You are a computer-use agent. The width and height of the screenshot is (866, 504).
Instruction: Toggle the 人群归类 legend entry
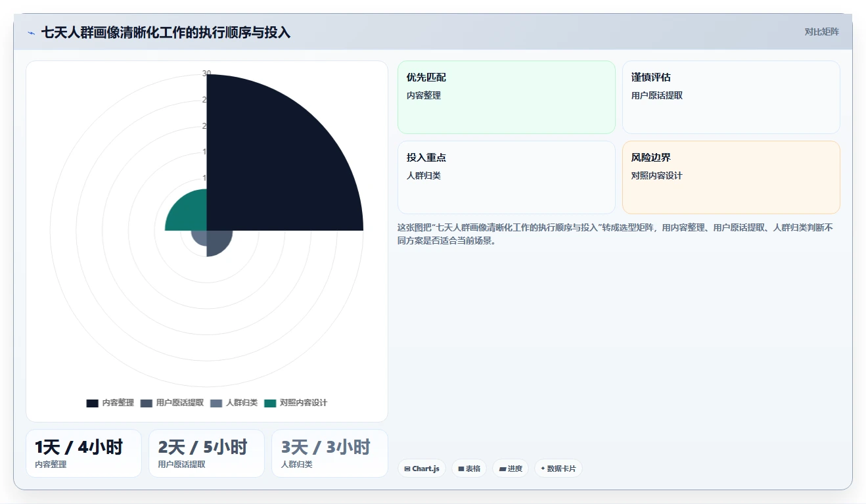(233, 403)
